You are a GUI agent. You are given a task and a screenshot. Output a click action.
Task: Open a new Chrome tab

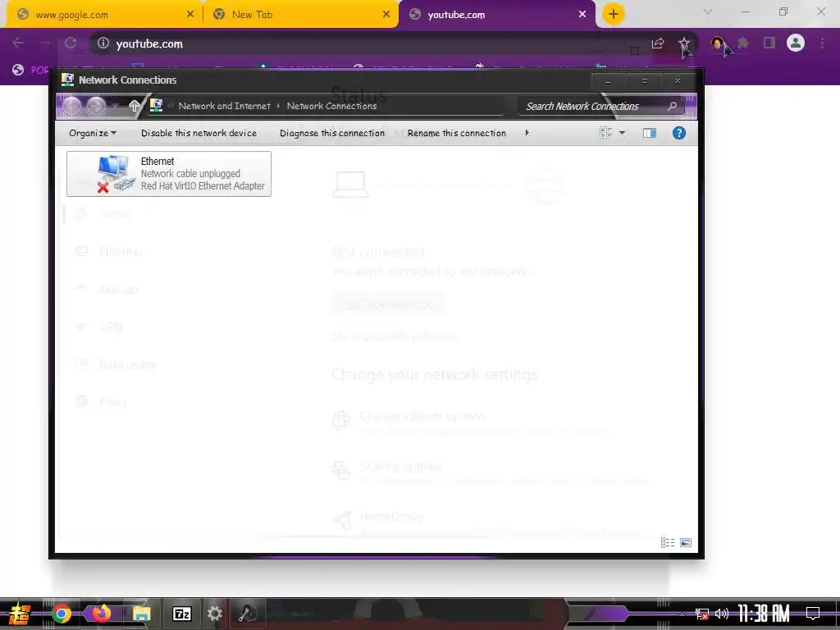pos(614,14)
